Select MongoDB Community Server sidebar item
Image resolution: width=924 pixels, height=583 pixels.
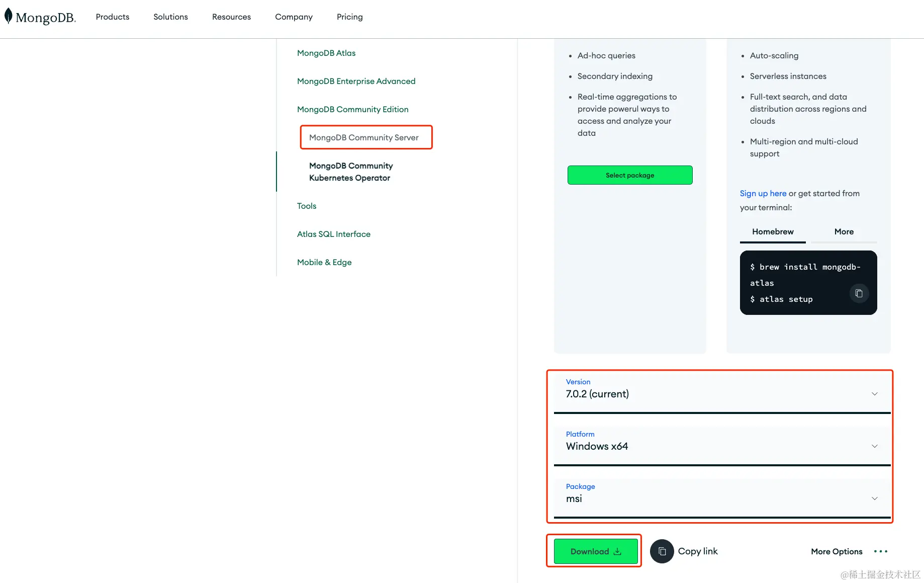pyautogui.click(x=364, y=137)
